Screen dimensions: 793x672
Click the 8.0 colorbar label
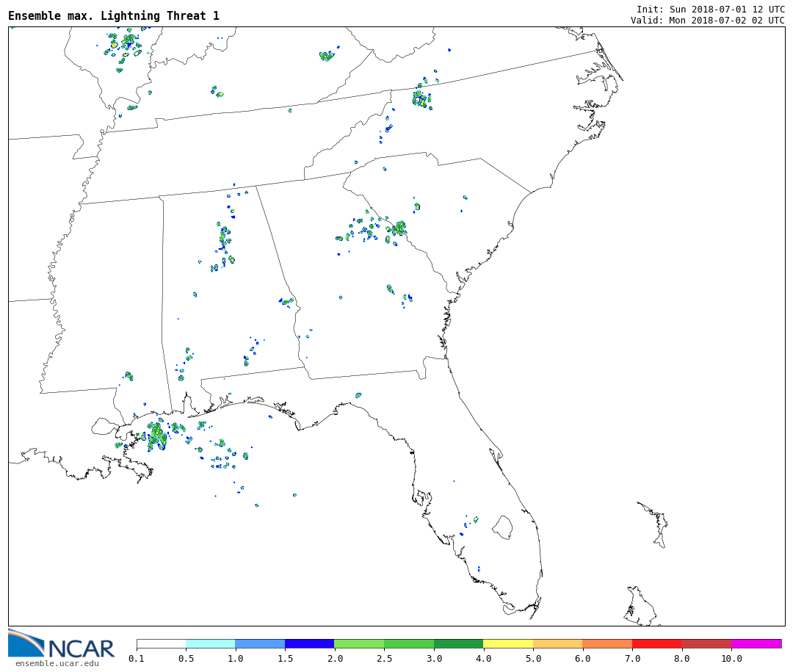tap(681, 658)
